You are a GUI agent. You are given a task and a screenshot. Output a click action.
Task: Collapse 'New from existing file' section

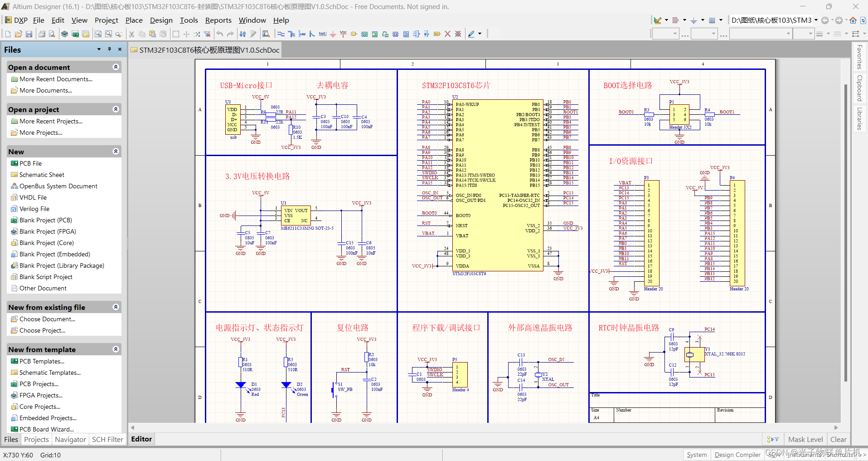(x=116, y=307)
